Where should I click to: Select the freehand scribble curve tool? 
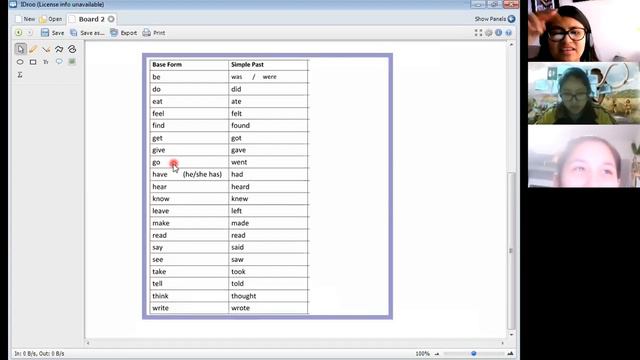pos(72,49)
